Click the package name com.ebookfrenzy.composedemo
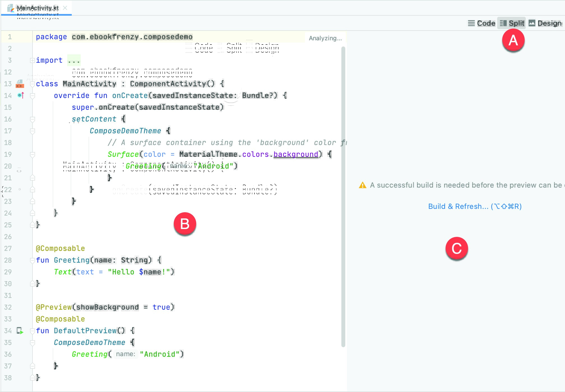 pos(132,37)
